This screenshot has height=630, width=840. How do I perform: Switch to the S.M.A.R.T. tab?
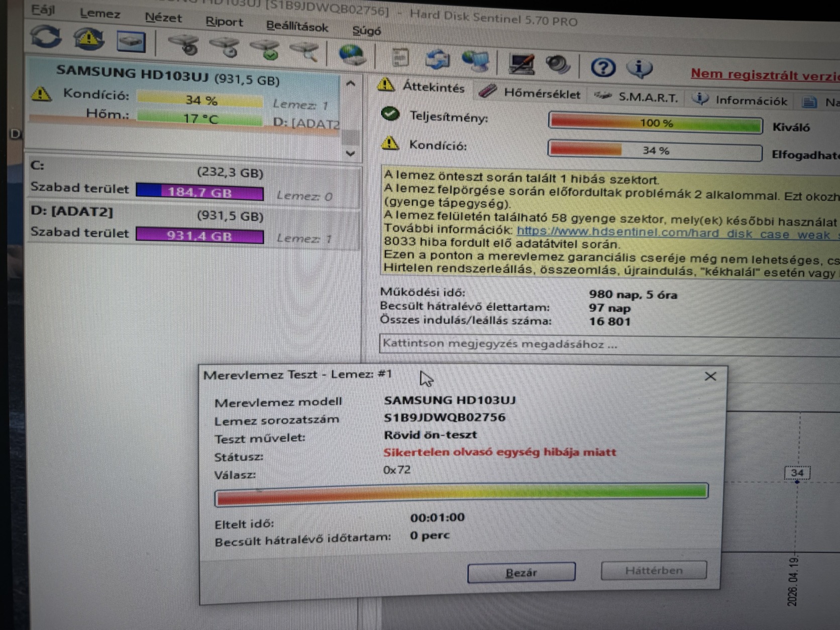(637, 96)
